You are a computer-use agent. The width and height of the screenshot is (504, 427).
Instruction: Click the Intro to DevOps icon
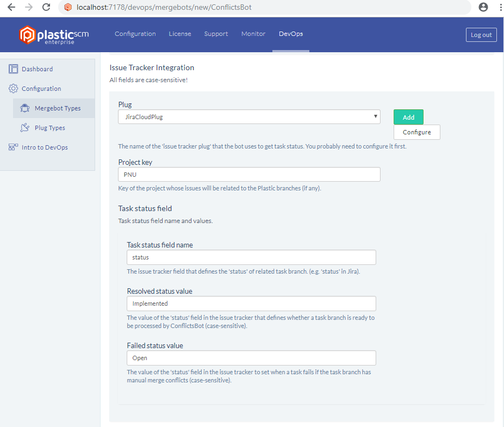[13, 147]
